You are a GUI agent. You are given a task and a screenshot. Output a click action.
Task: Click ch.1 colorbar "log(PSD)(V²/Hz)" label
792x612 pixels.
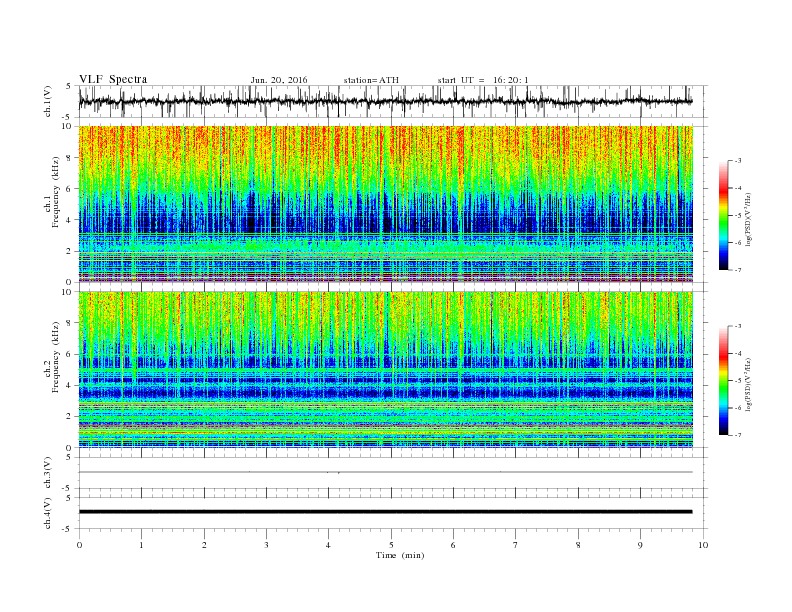tap(749, 218)
